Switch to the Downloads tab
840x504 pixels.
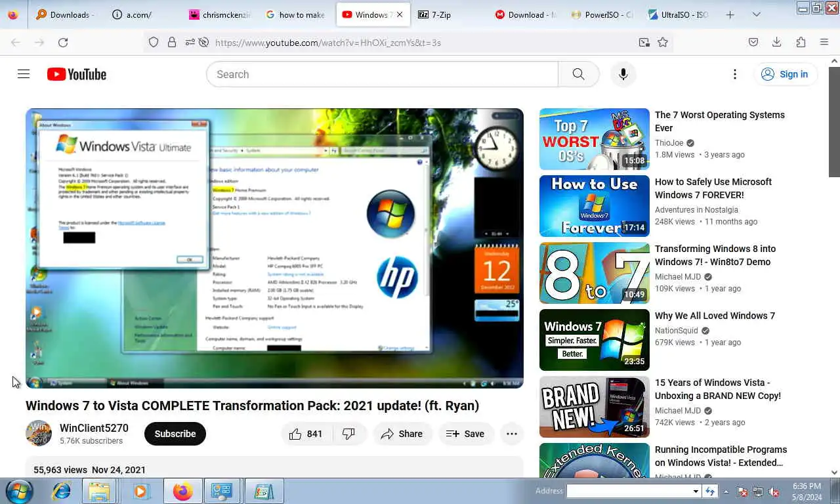[x=65, y=14]
